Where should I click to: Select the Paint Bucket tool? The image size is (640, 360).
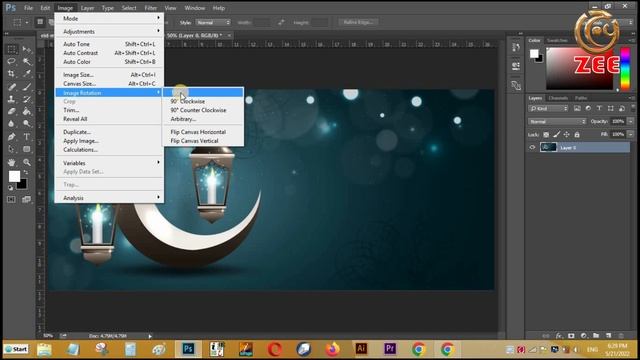tap(27, 111)
